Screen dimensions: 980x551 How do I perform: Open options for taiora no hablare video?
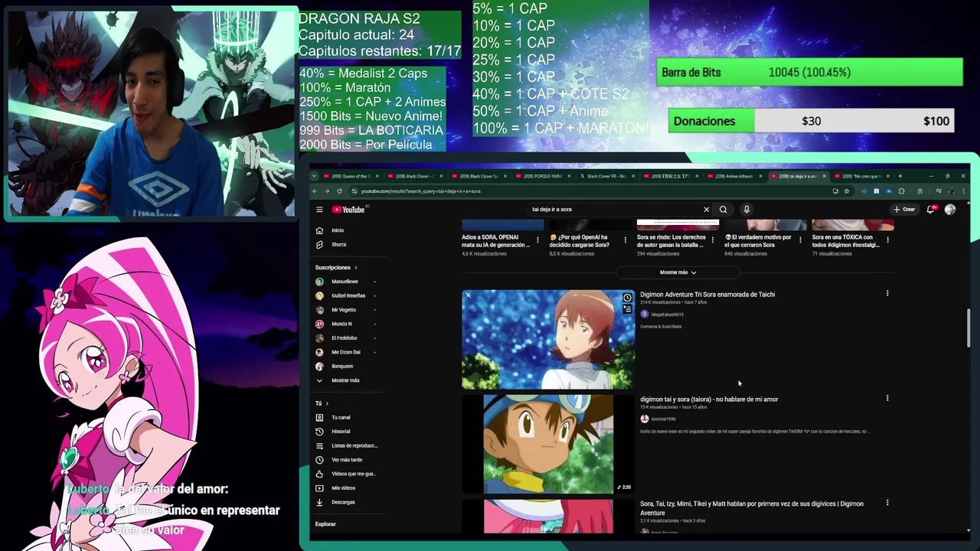[887, 398]
